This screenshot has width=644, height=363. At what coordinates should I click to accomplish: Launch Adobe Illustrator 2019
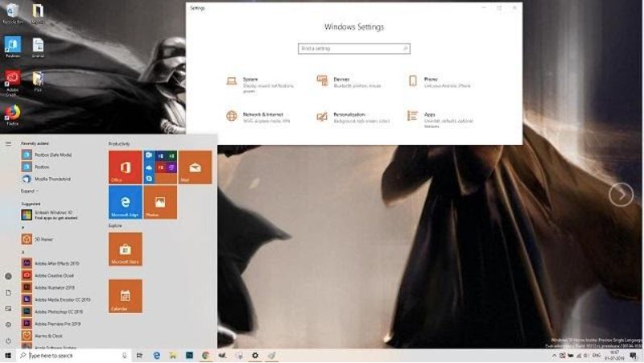(x=48, y=287)
